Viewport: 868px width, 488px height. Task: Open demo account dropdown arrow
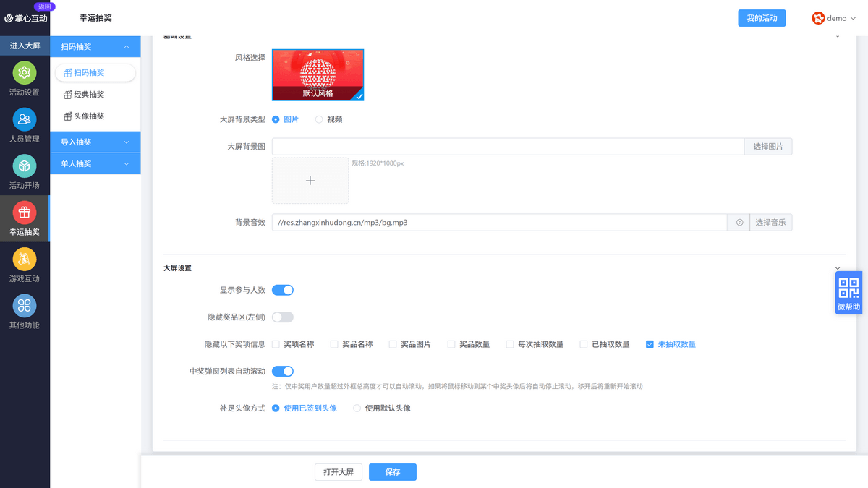(854, 18)
